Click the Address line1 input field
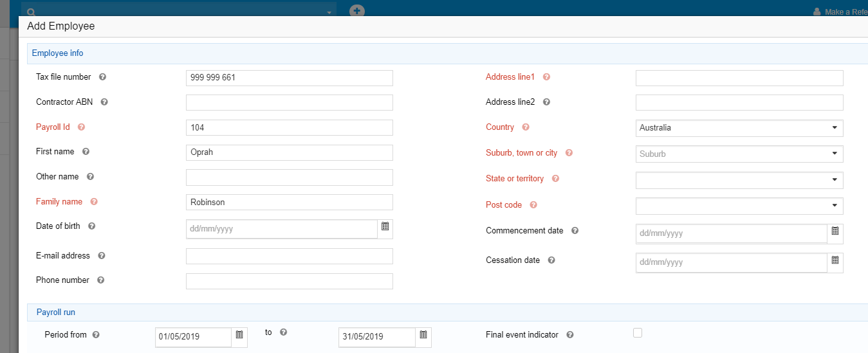The image size is (868, 353). pyautogui.click(x=739, y=78)
